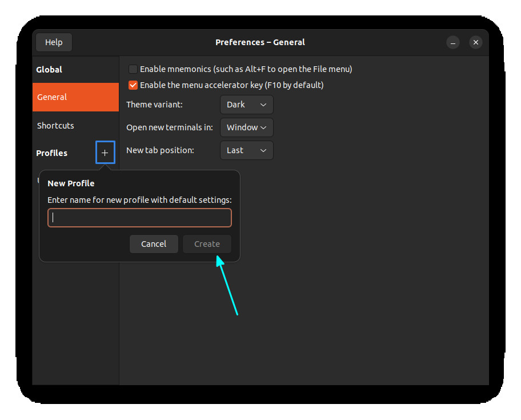Switch to the Shortcuts section
521x420 pixels.
point(55,125)
